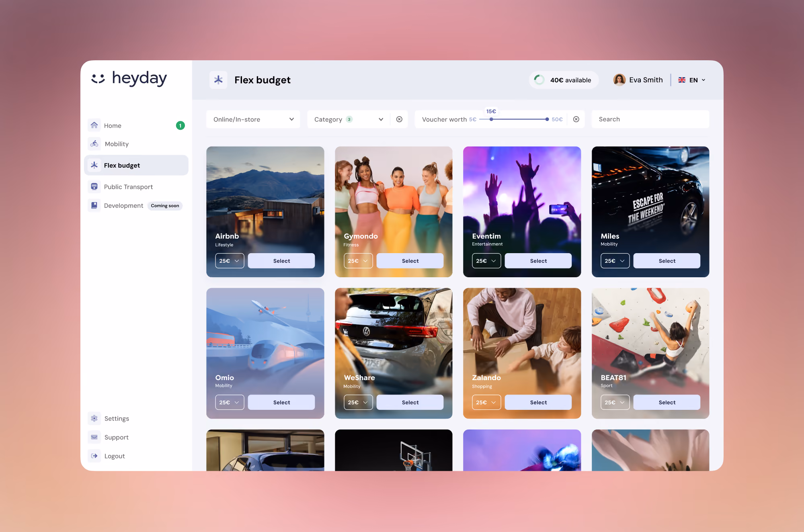Screen dimensions: 804x532
Task: Open the 25€ amount dropdown on BEAT81 card
Action: 615,402
